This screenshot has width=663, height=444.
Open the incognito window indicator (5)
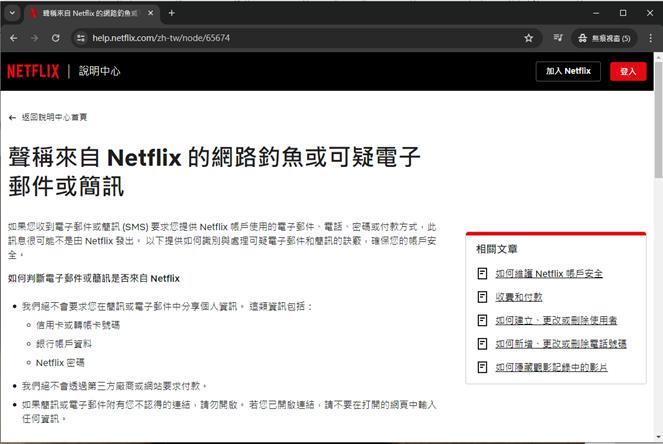click(x=605, y=38)
